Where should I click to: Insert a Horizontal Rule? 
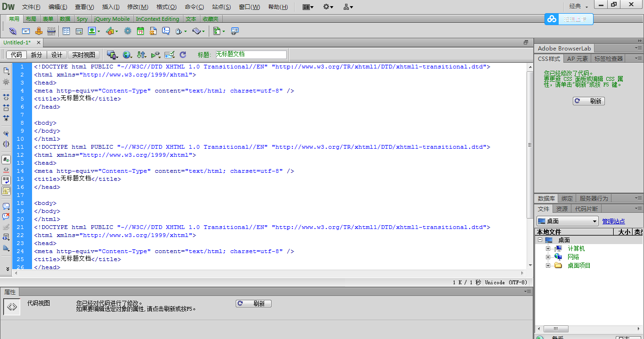point(51,31)
